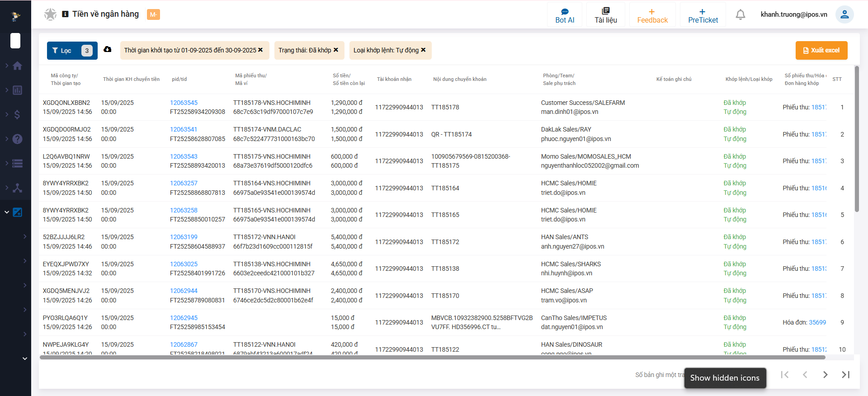Click DakLak Sales/RAY cell

tap(566, 130)
